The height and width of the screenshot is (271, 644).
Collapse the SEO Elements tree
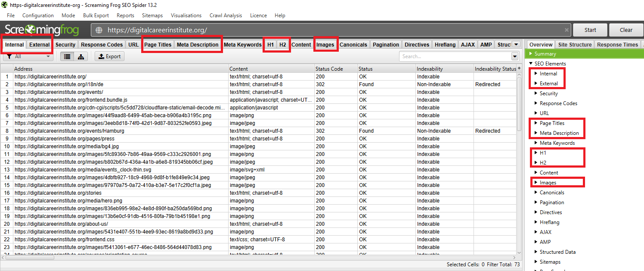[531, 64]
